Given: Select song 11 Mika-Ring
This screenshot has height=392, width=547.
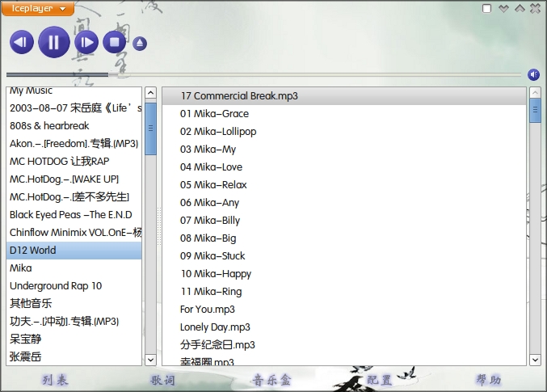Looking at the screenshot, I should (x=344, y=292).
